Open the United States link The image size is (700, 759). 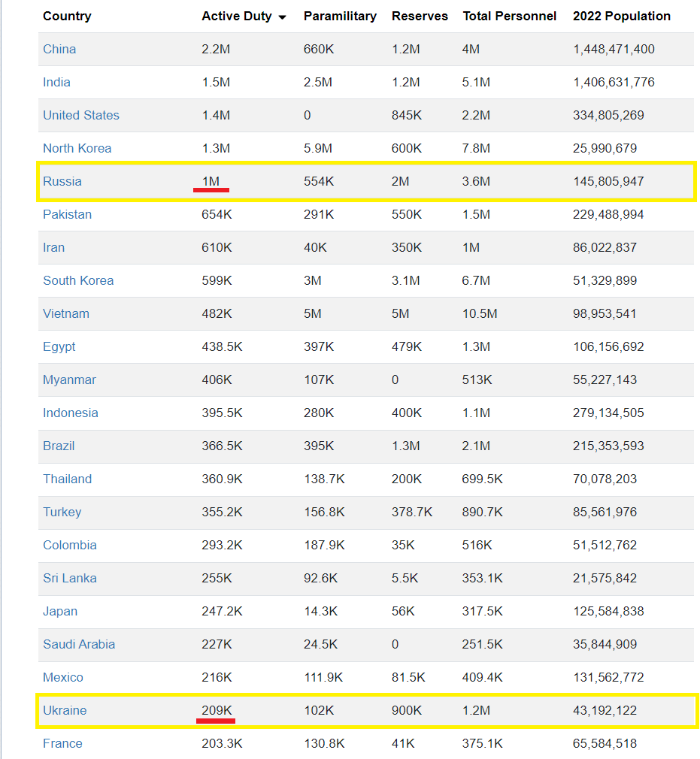[x=81, y=115]
